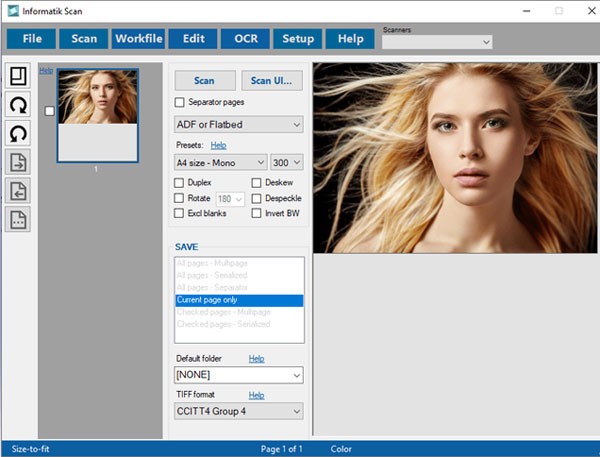This screenshot has width=600, height=457.
Task: Click the Help link beside Presets
Action: 219,145
